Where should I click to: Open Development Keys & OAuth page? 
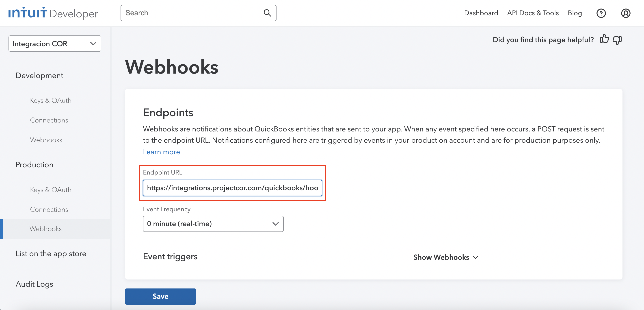(50, 100)
